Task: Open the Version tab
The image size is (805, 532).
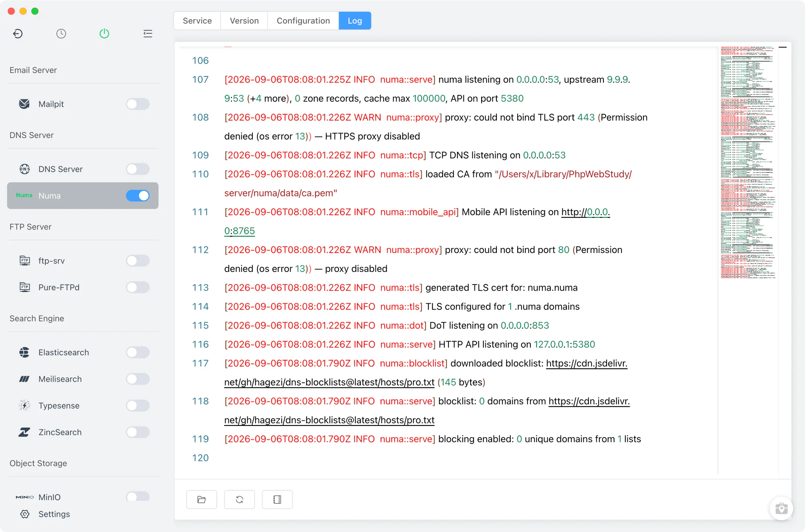Action: [244, 20]
